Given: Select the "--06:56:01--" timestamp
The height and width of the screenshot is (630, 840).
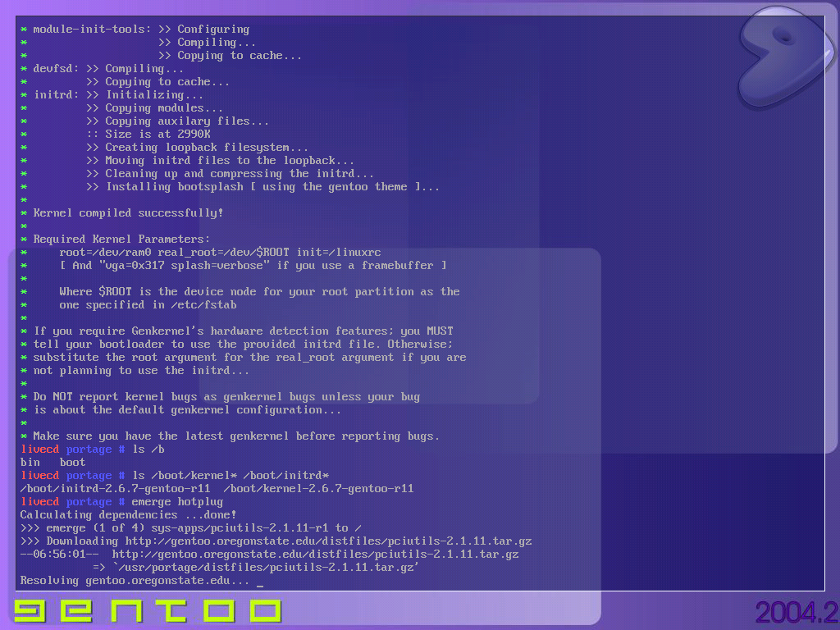Looking at the screenshot, I should [x=59, y=555].
